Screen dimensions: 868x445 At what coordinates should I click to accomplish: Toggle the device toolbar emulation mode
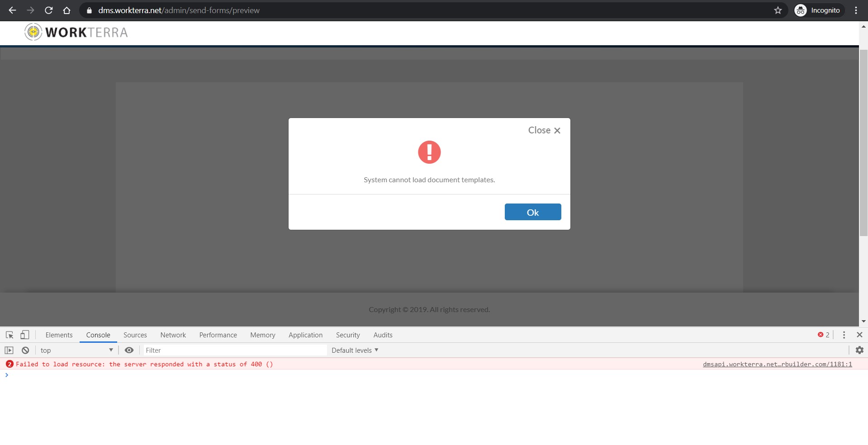[25, 335]
